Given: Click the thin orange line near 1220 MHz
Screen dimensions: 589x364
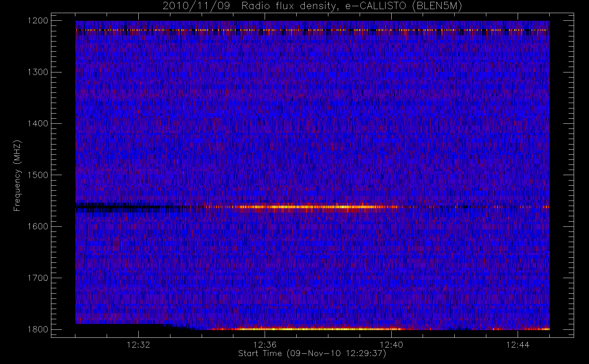Looking at the screenshot, I should [x=312, y=30].
